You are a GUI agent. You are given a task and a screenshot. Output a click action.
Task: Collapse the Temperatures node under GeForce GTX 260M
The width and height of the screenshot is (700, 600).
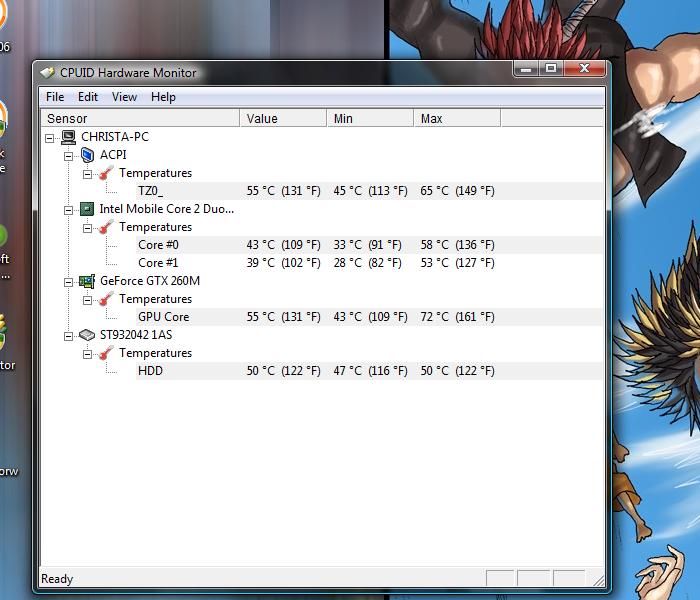click(x=88, y=300)
